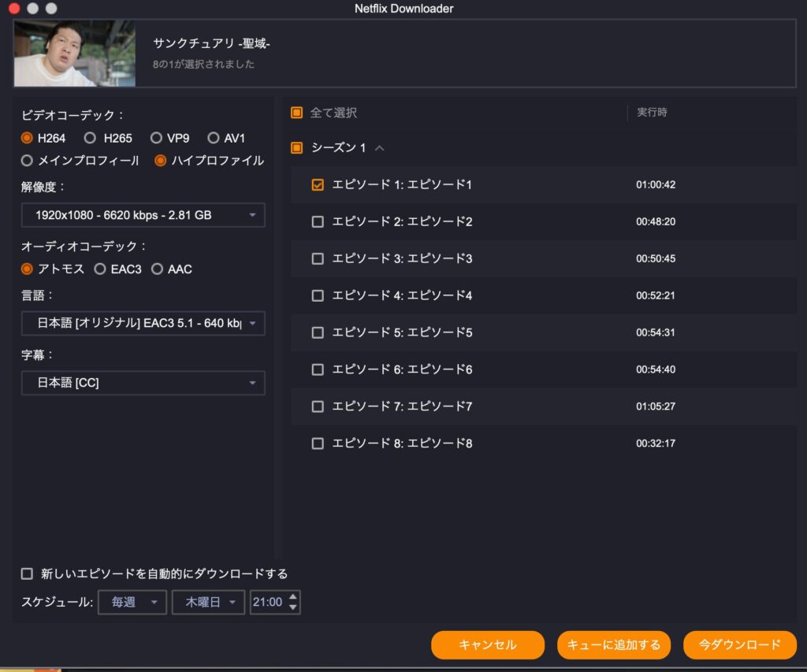807x672 pixels.
Task: Open the 1920x1080 resolution dropdown
Action: pyautogui.click(x=143, y=215)
